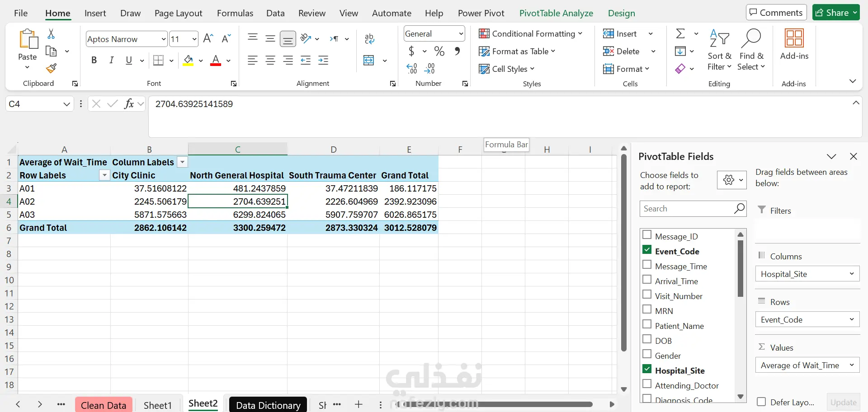Click the Share button
The width and height of the screenshot is (868, 412).
836,13
